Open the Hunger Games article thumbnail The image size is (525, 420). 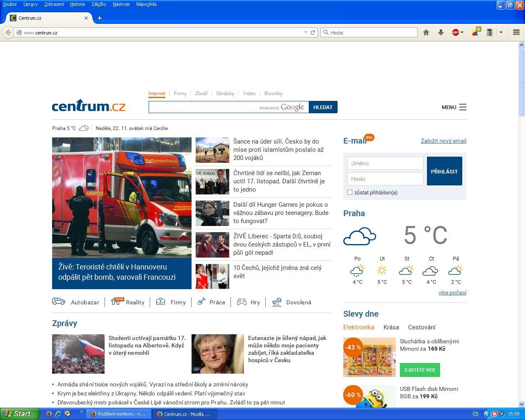(212, 213)
